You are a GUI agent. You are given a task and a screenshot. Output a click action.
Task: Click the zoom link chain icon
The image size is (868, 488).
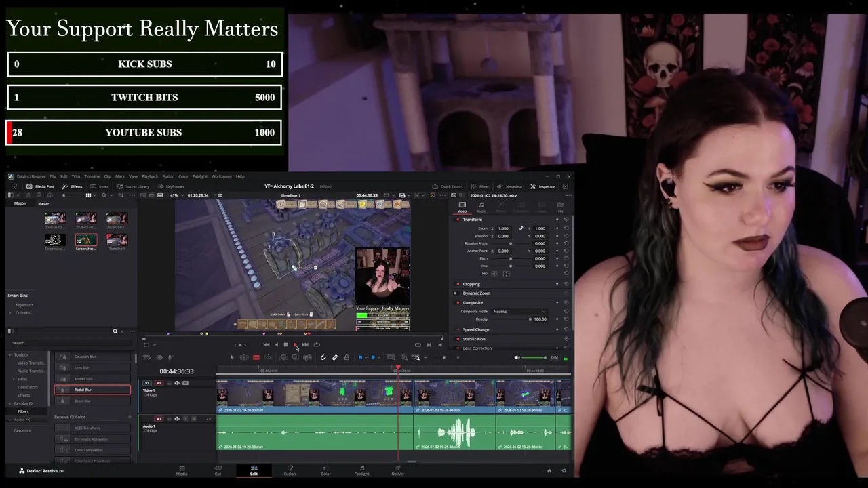tap(521, 228)
